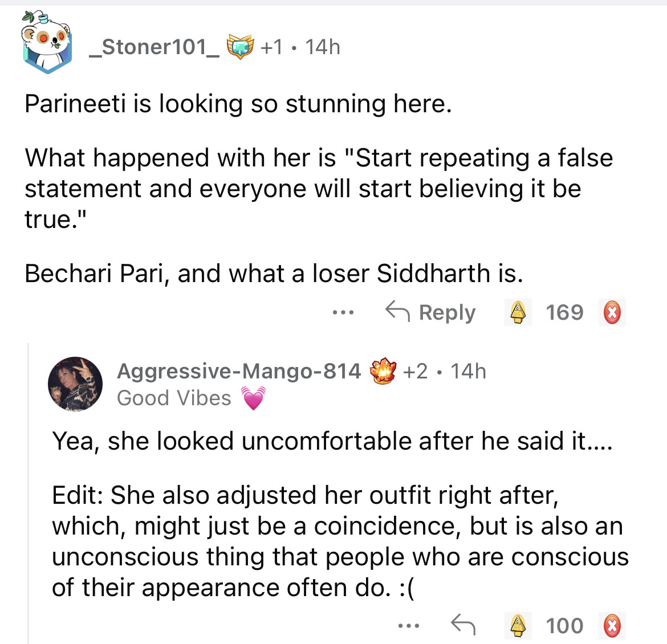Screen dimensions: 667x644
Task: Tap the pink heart flair emoji
Action: point(254,398)
